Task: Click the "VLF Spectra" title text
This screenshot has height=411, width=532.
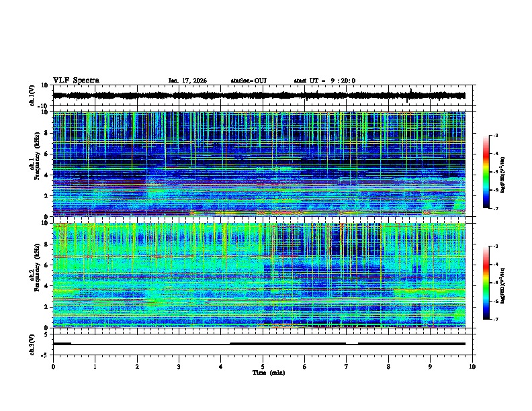Action: click(76, 81)
